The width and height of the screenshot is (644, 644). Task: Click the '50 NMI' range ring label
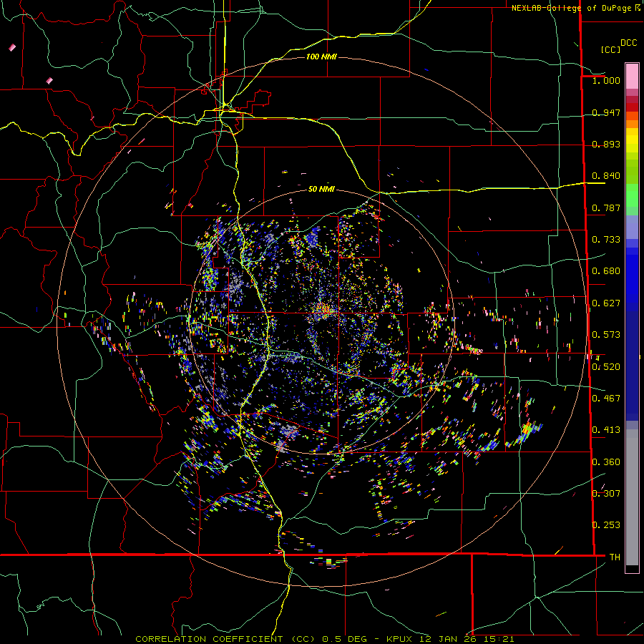[x=321, y=189]
